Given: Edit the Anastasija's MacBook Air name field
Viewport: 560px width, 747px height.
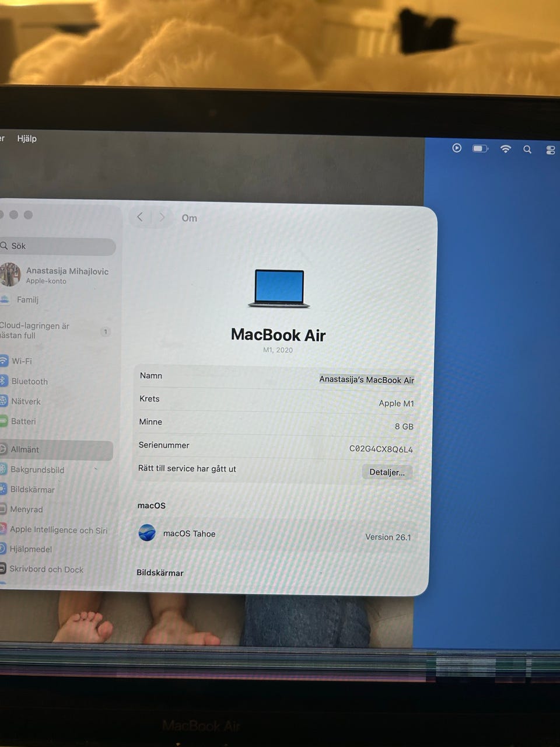Looking at the screenshot, I should point(366,379).
